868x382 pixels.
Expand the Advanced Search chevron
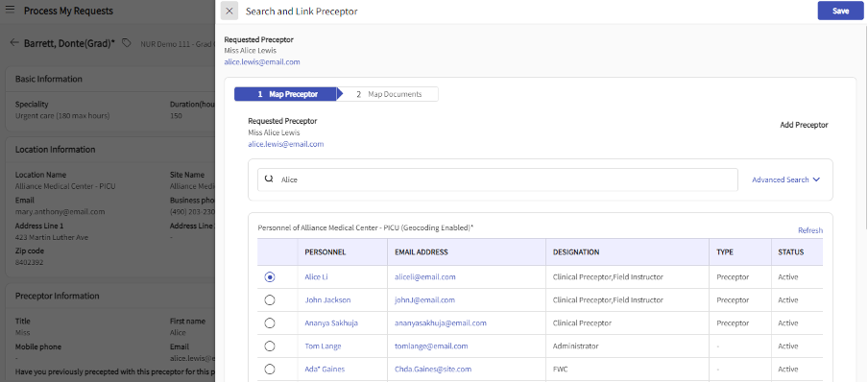tap(816, 179)
